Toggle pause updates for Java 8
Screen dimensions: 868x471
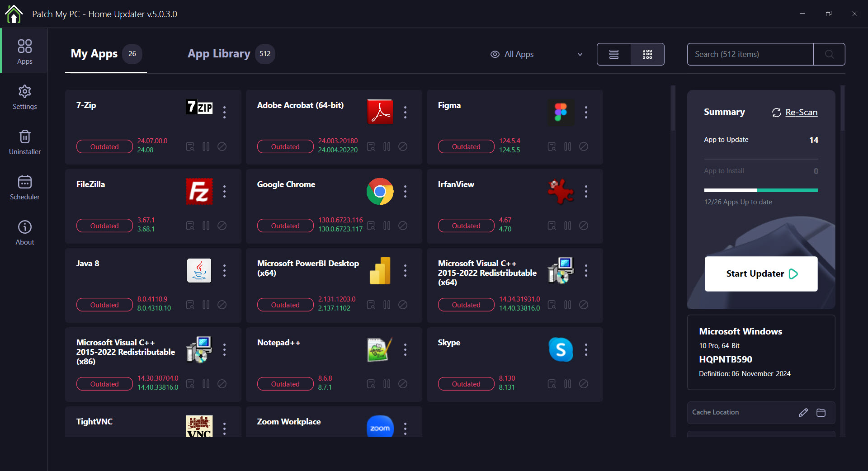click(x=206, y=305)
